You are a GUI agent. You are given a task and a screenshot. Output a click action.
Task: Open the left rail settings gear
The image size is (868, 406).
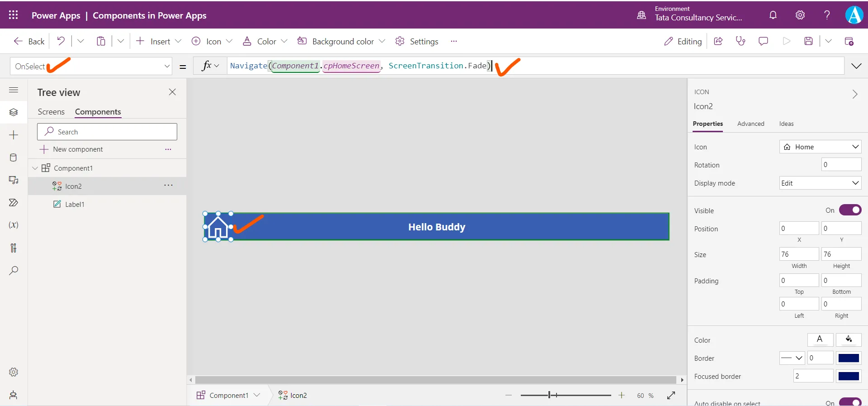14,372
